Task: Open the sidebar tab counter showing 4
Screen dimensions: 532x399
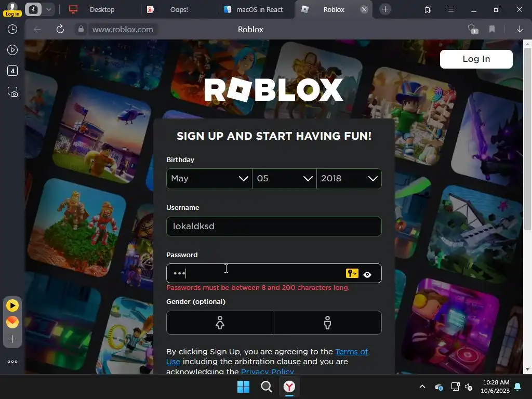Action: tap(12, 71)
